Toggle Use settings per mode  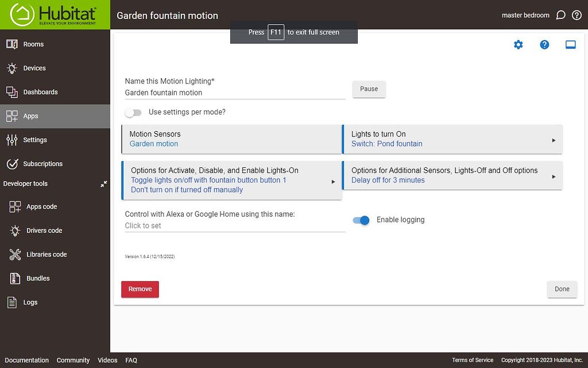click(134, 113)
